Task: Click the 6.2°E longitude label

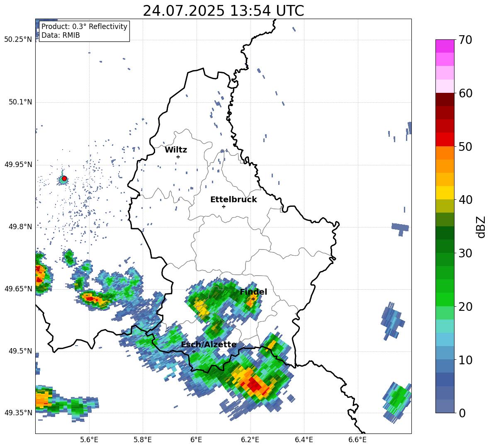Action: (250, 440)
